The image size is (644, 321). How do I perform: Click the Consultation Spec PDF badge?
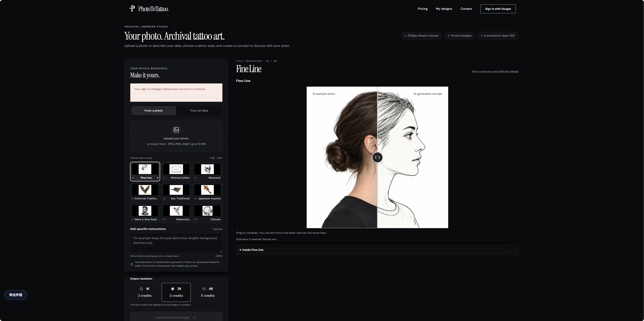498,36
